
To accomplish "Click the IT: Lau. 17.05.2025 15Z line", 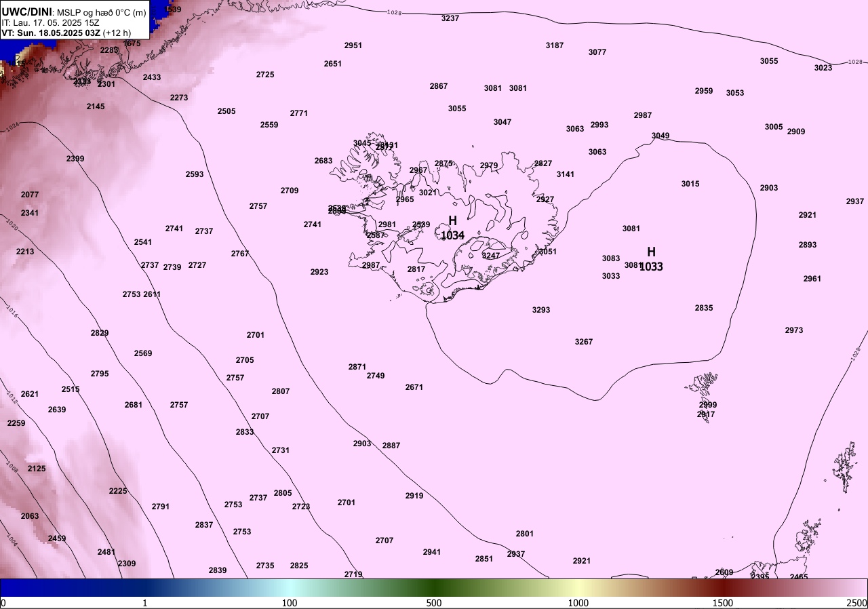I will (51, 22).
